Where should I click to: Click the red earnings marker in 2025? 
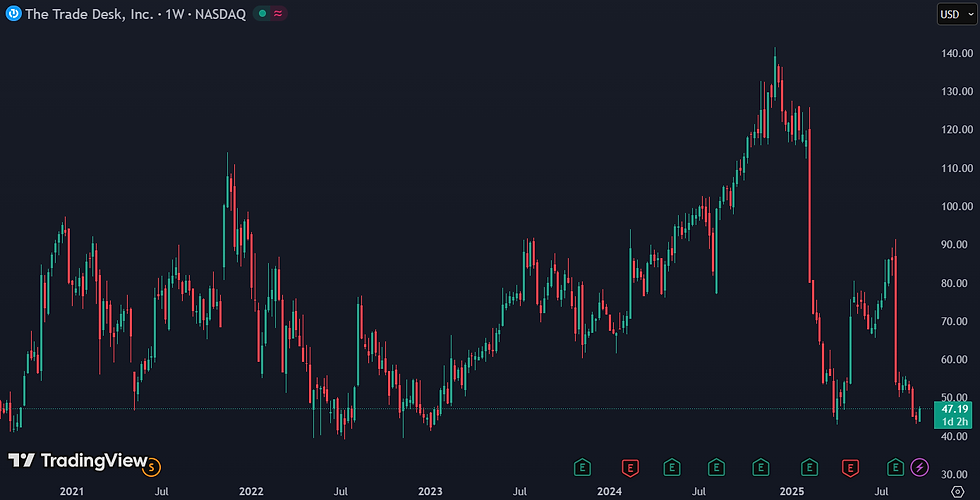click(x=850, y=467)
